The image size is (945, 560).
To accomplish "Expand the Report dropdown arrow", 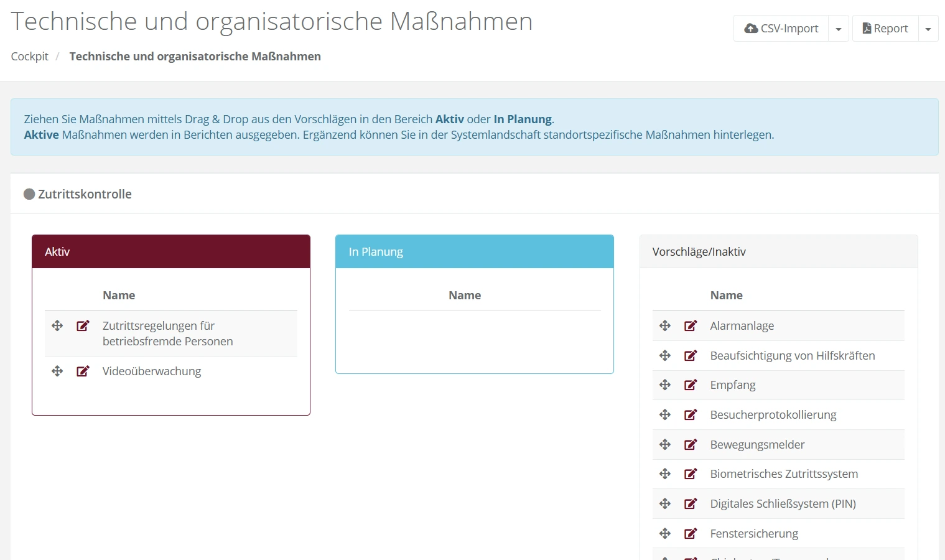I will [928, 29].
